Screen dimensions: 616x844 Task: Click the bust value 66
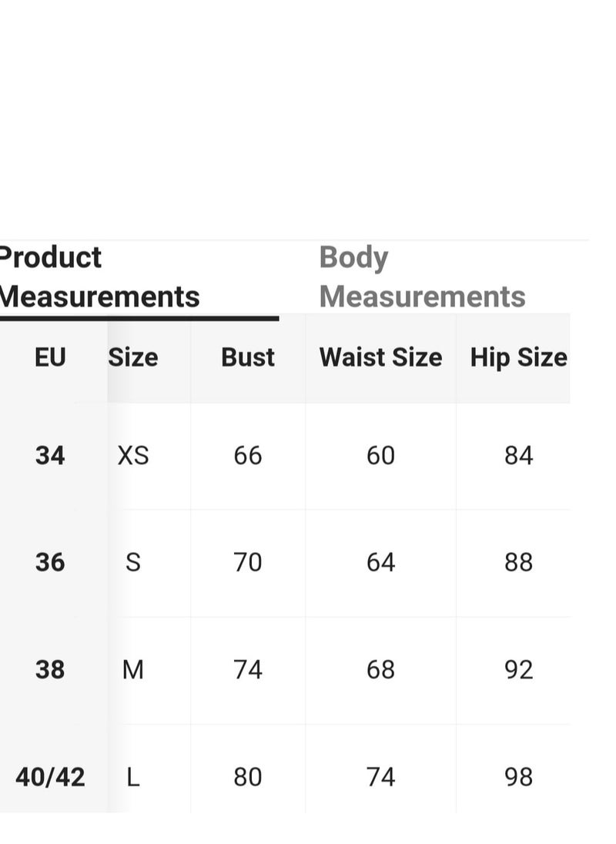pos(248,455)
